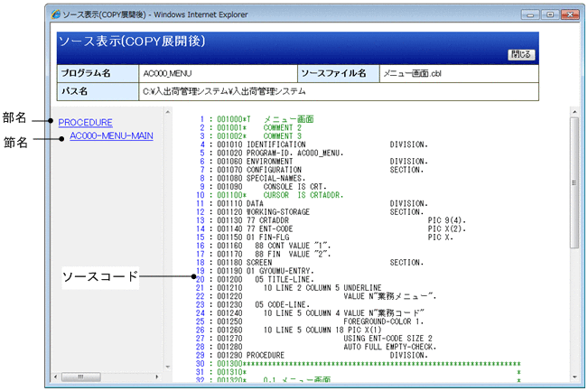The height and width of the screenshot is (391, 588).
Task: Click left pane scroll up arrow
Action: pos(168,112)
